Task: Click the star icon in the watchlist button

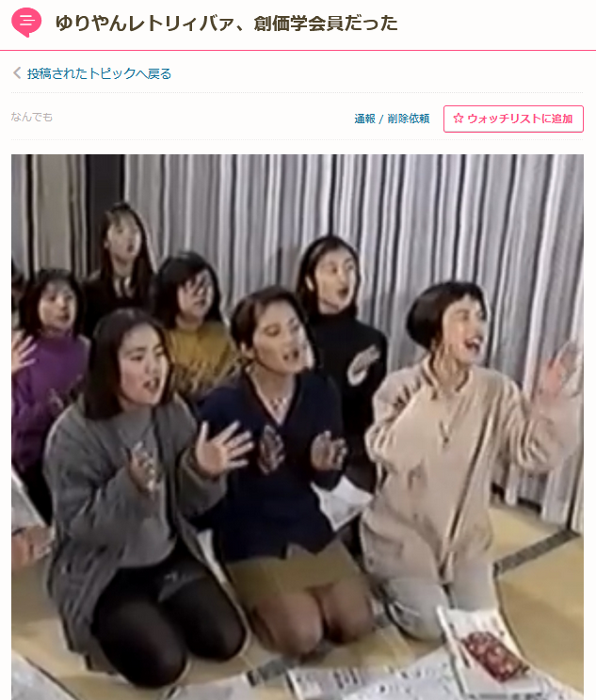Action: coord(458,119)
